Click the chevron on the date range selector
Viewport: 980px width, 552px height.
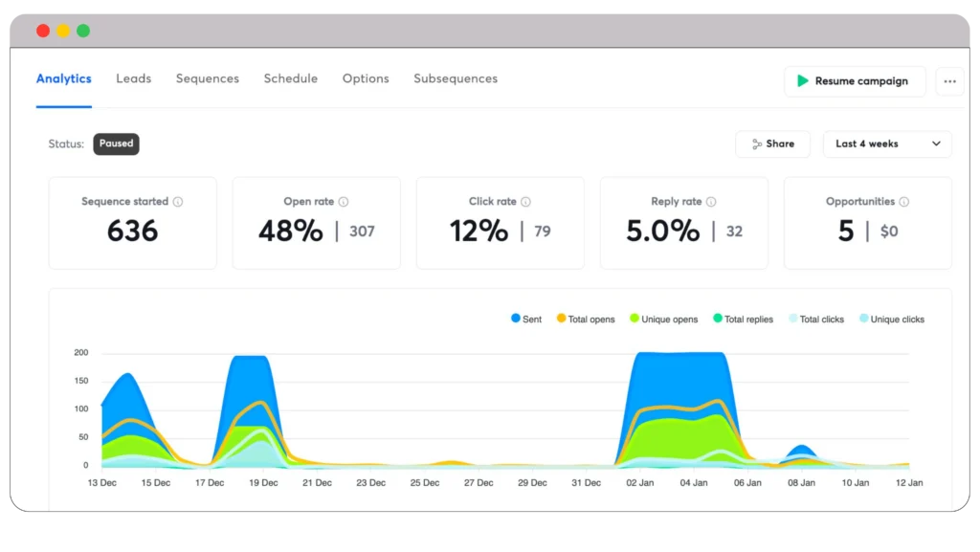click(937, 144)
